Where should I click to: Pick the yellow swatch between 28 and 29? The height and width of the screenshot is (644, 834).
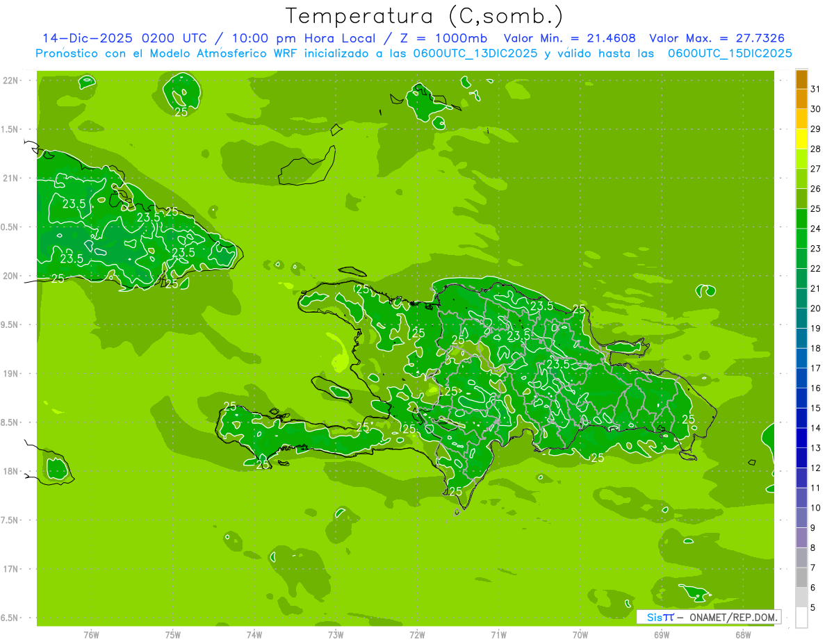click(x=801, y=139)
